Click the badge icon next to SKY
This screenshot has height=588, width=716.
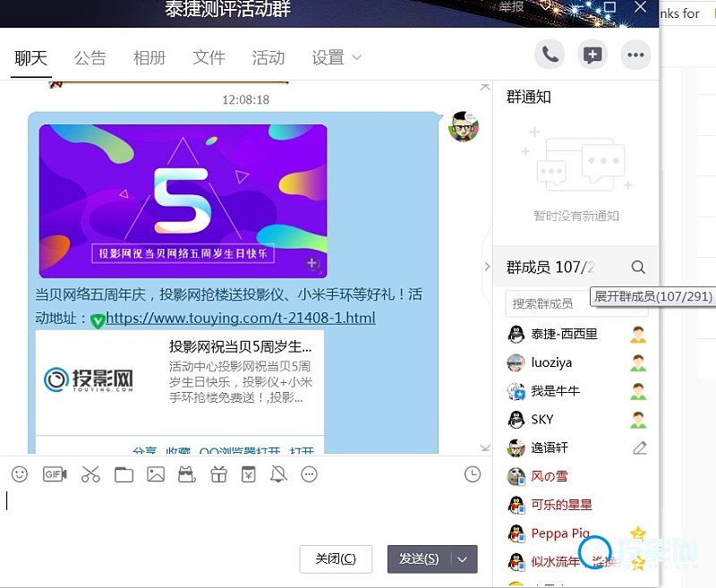click(638, 420)
